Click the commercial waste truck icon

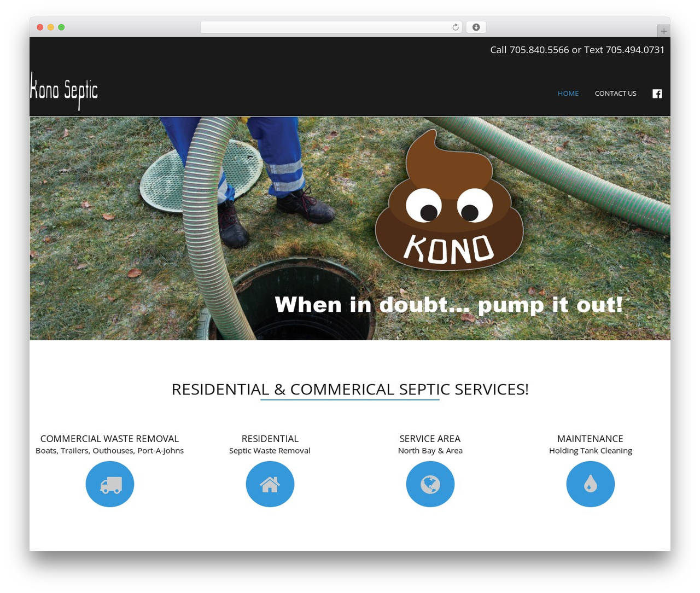[x=110, y=484]
